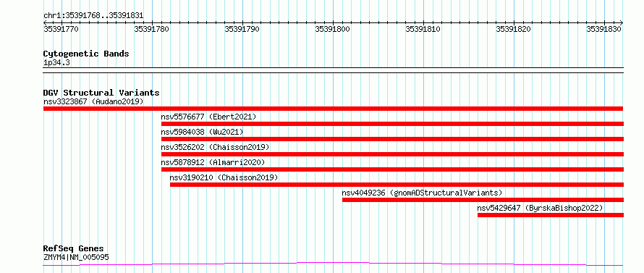The image size is (644, 273).
Task: Click the RefSeq Genes track title
Action: pos(74,249)
